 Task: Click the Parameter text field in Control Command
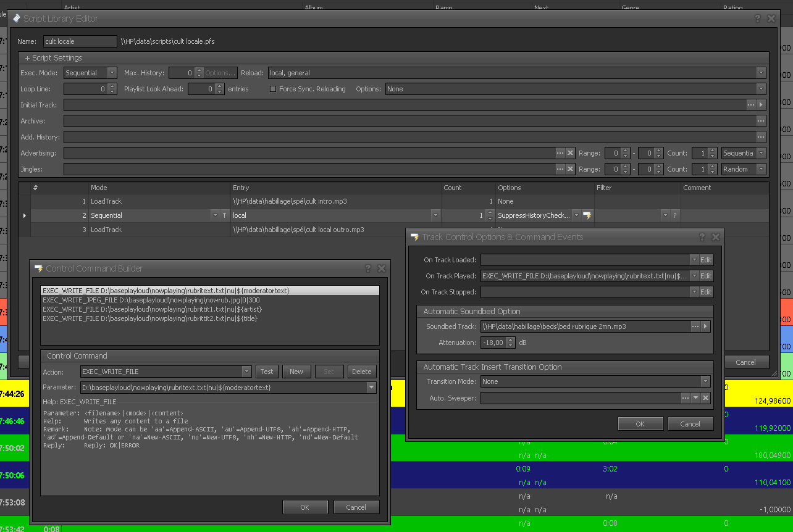click(224, 388)
